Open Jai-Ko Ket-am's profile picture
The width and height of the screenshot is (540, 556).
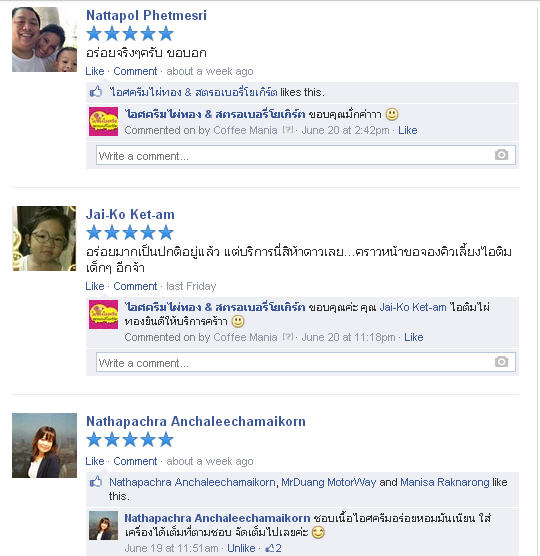(x=44, y=239)
